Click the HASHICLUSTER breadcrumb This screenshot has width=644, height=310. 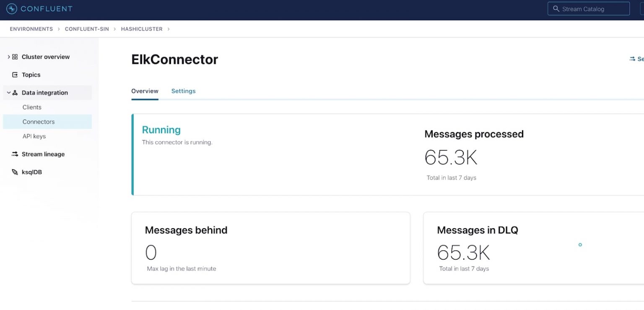142,29
